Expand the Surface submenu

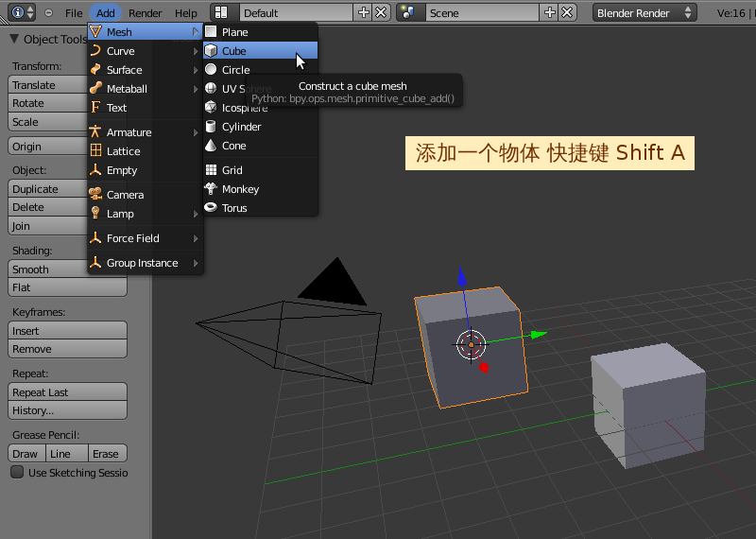click(x=146, y=70)
